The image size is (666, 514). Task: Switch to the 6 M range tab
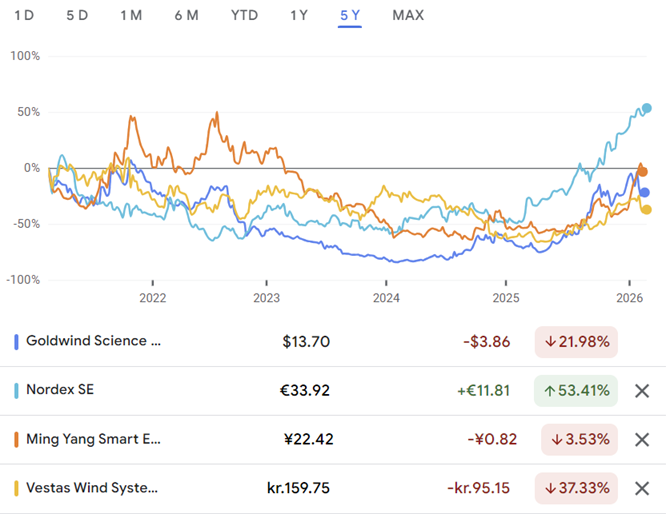(x=186, y=15)
